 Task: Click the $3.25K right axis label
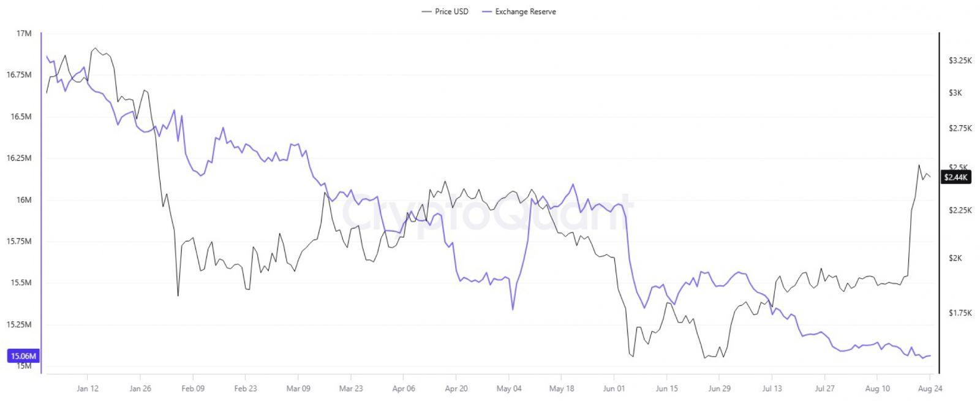960,60
